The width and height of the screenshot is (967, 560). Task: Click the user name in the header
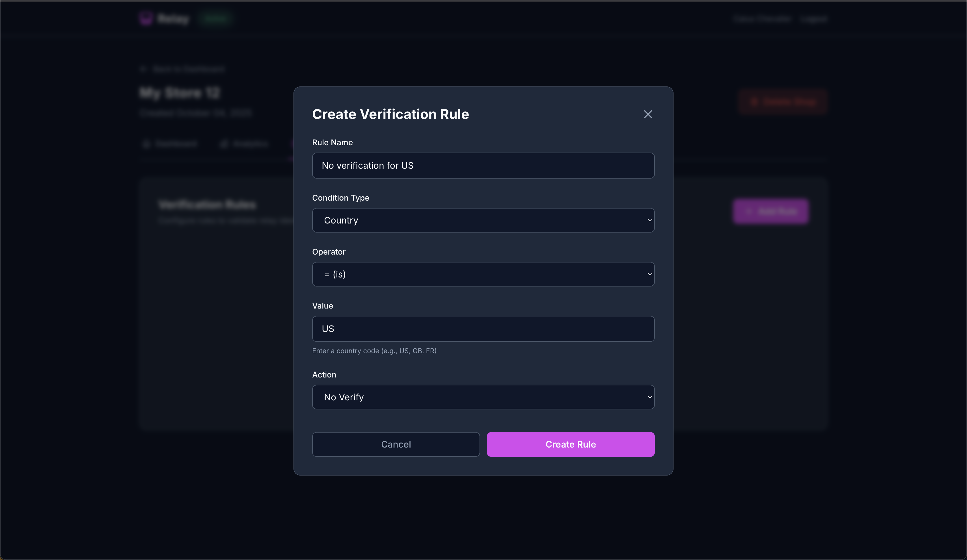[762, 19]
